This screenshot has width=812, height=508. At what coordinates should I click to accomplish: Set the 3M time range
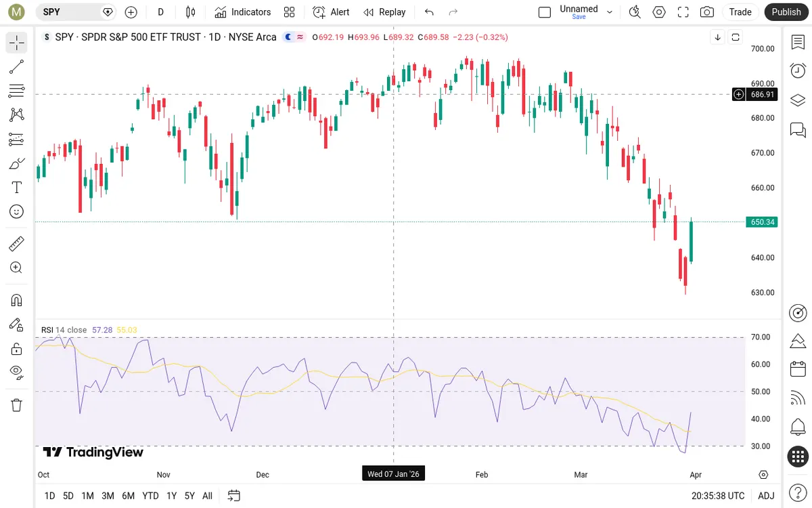pyautogui.click(x=108, y=496)
